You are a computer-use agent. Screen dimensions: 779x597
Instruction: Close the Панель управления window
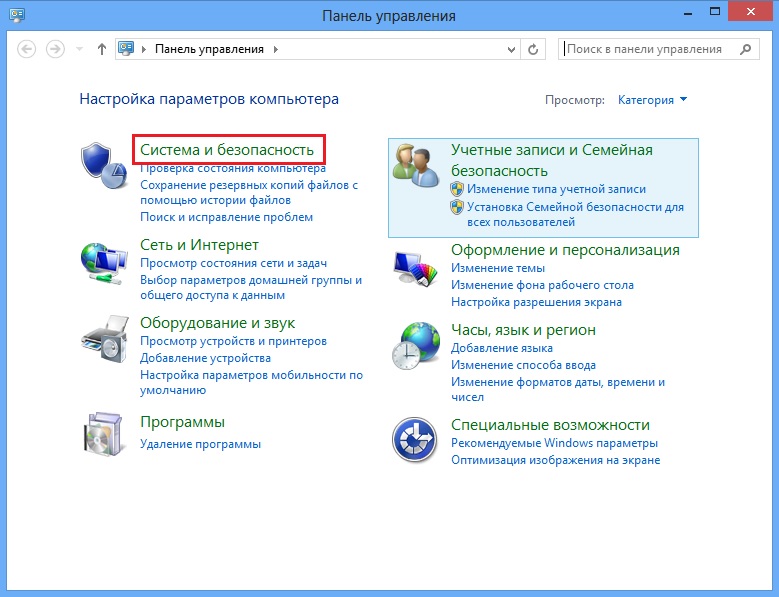point(751,11)
